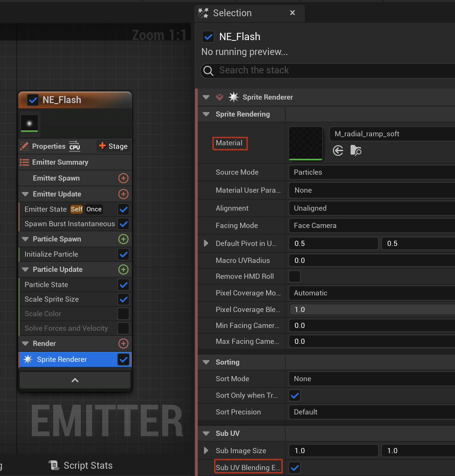Collapse the Sub UV category
Image resolution: width=455 pixels, height=476 pixels.
tap(206, 433)
